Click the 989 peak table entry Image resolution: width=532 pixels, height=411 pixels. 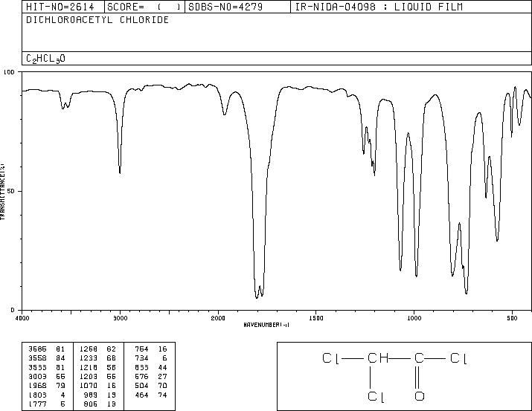click(x=100, y=395)
